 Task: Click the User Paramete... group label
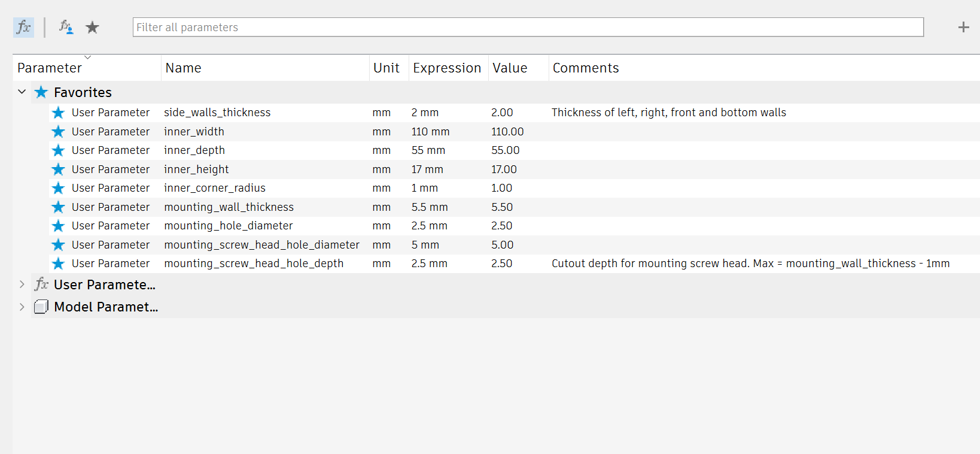click(105, 284)
